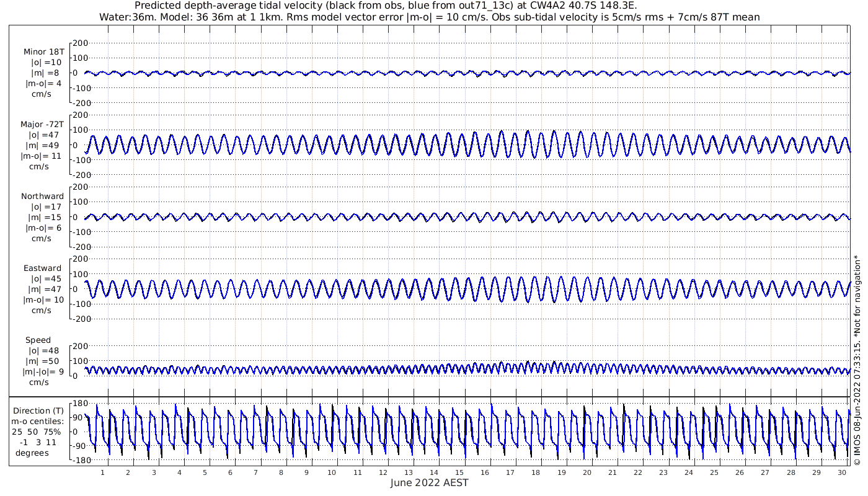Image resolution: width=868 pixels, height=496 pixels.
Task: Click '|o| =17' in the Northward panel
Action: (45, 207)
